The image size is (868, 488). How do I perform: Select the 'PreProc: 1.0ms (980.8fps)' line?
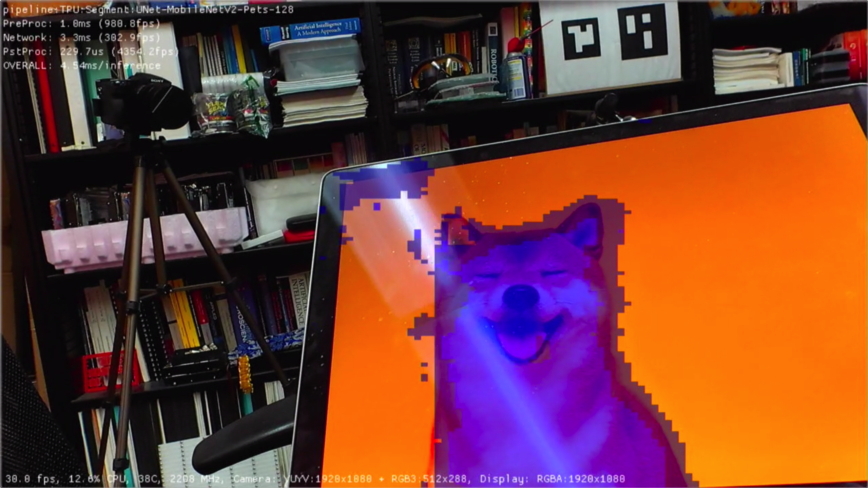pos(81,23)
